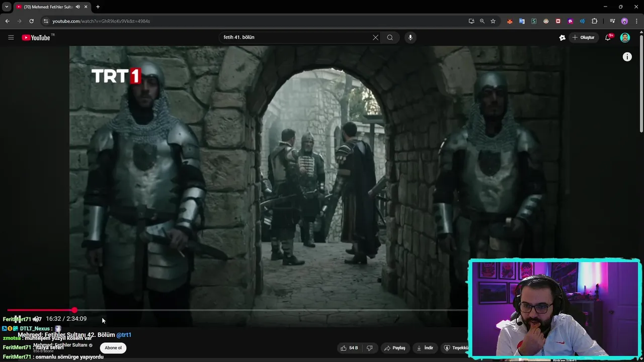Viewport: 644px width, 362px height.
Task: Clear the search box with the X
Action: coord(375,37)
